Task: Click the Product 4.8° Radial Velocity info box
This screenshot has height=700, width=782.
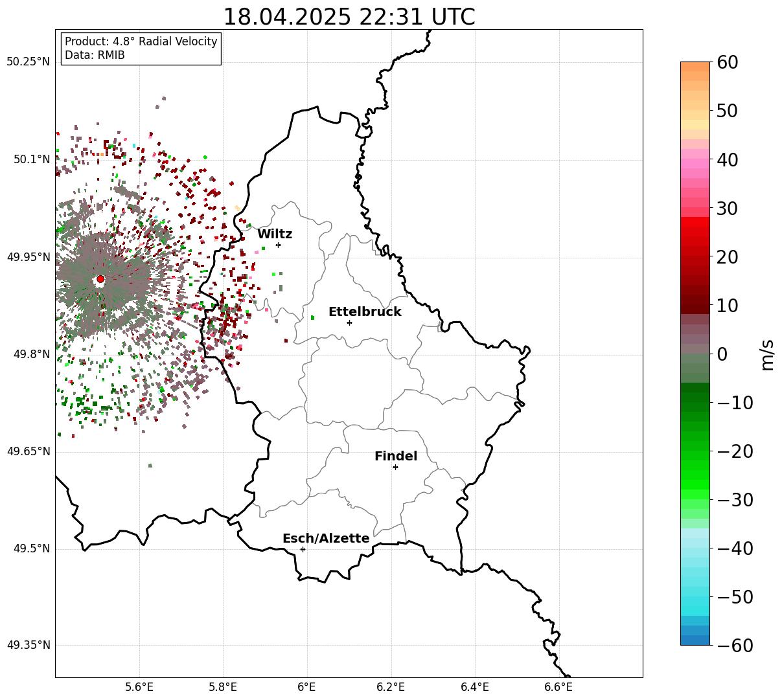Action: click(141, 49)
